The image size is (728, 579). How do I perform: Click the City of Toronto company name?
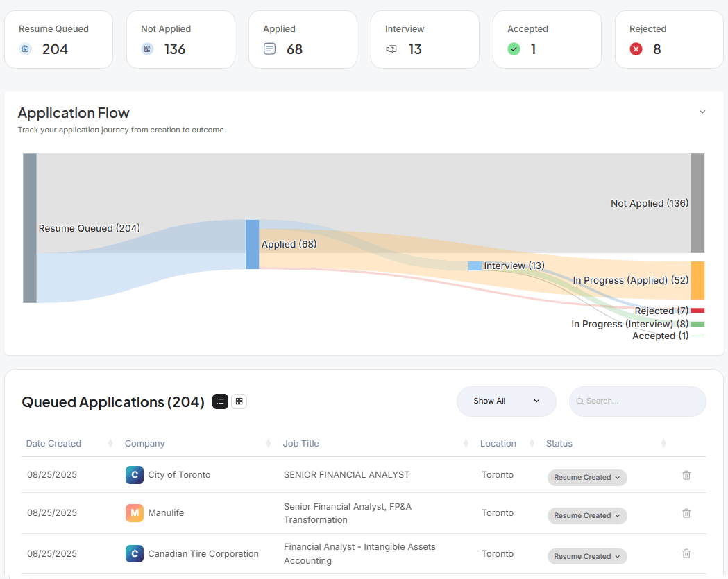click(179, 474)
